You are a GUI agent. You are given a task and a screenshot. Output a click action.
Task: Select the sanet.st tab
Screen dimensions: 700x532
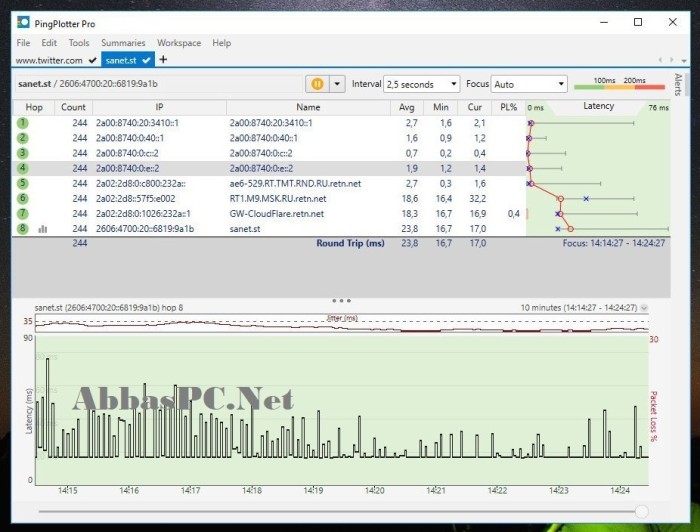tap(128, 60)
